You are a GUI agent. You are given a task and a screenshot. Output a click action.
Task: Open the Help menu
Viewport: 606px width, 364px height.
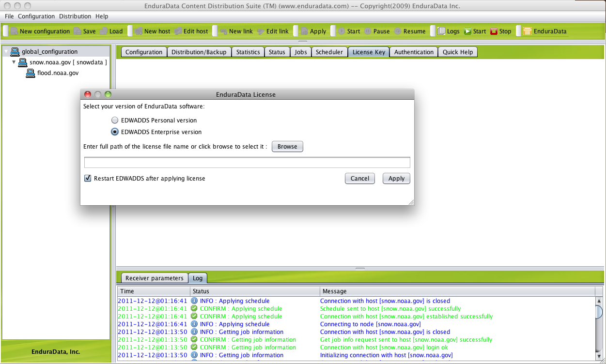click(102, 16)
